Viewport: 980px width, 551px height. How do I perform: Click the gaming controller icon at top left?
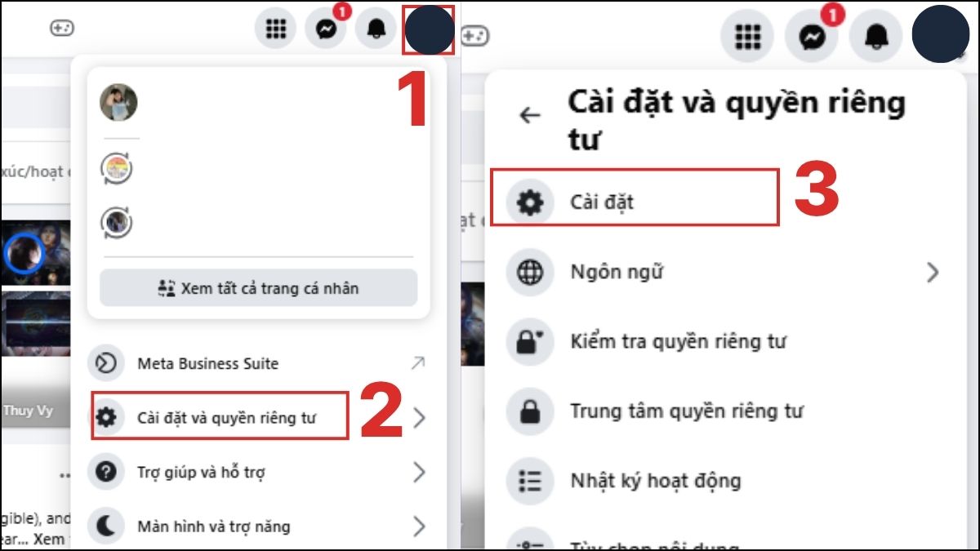[61, 29]
